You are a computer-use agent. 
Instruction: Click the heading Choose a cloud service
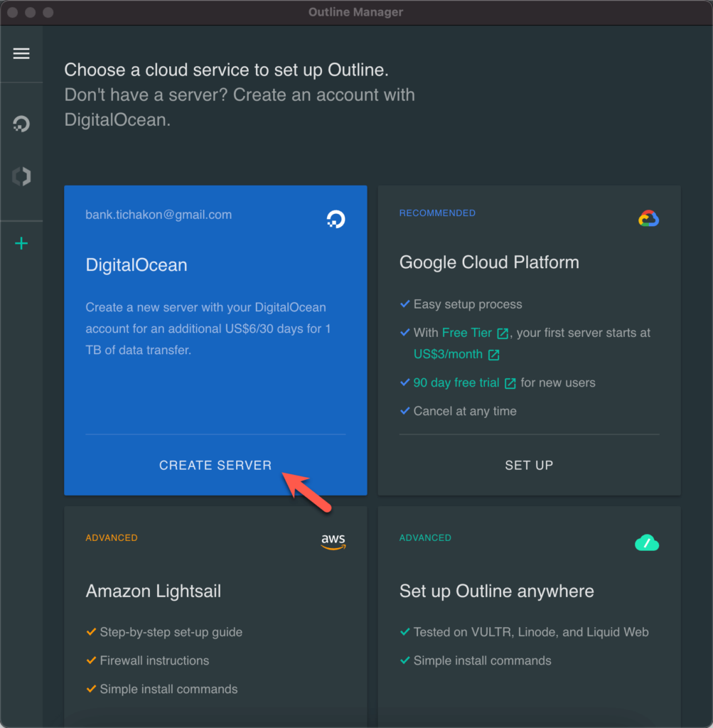226,70
